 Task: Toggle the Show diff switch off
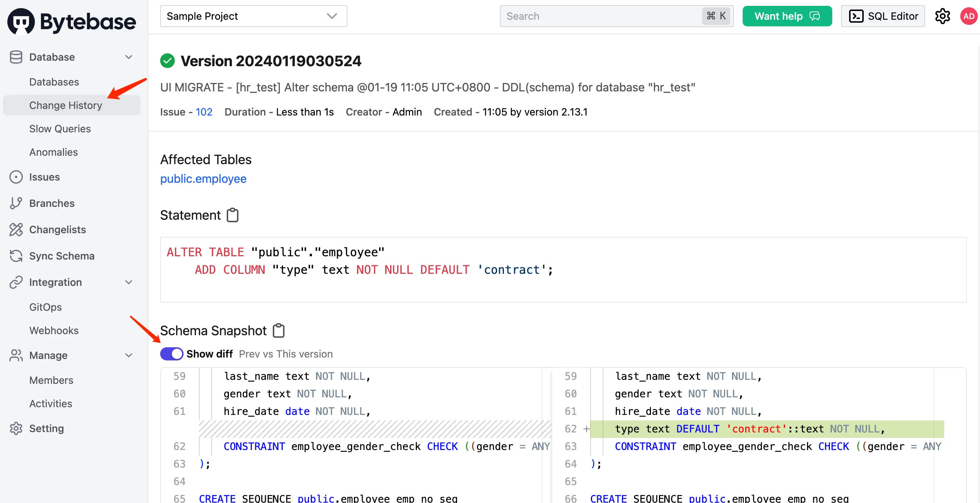pos(171,354)
